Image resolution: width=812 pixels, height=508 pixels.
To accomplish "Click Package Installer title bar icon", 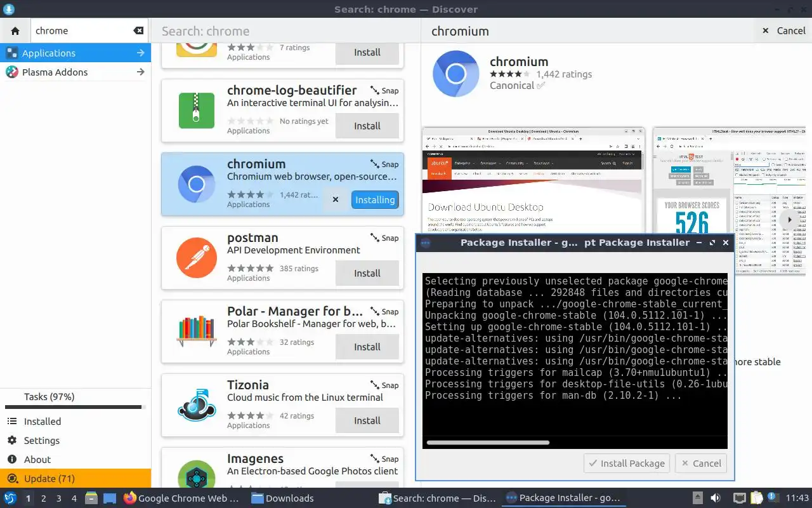I will pyautogui.click(x=426, y=243).
